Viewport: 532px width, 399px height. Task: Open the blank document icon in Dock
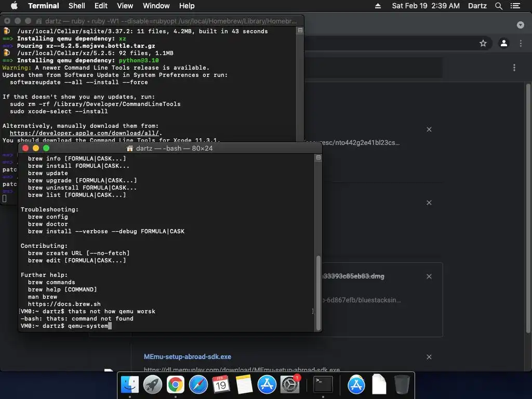379,384
